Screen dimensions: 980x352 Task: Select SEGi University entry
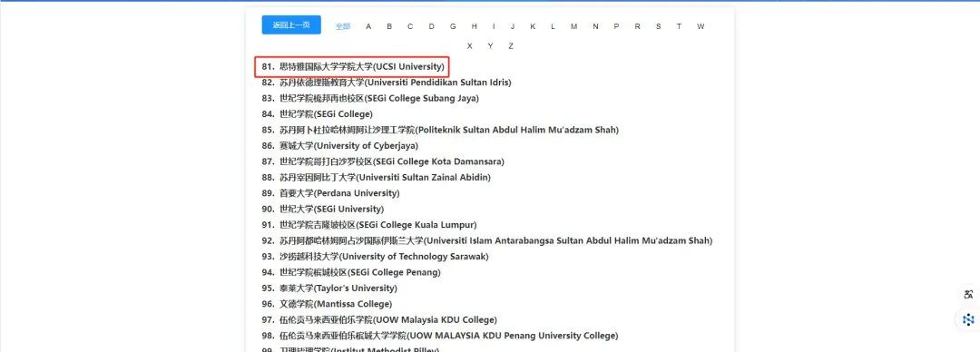click(323, 209)
